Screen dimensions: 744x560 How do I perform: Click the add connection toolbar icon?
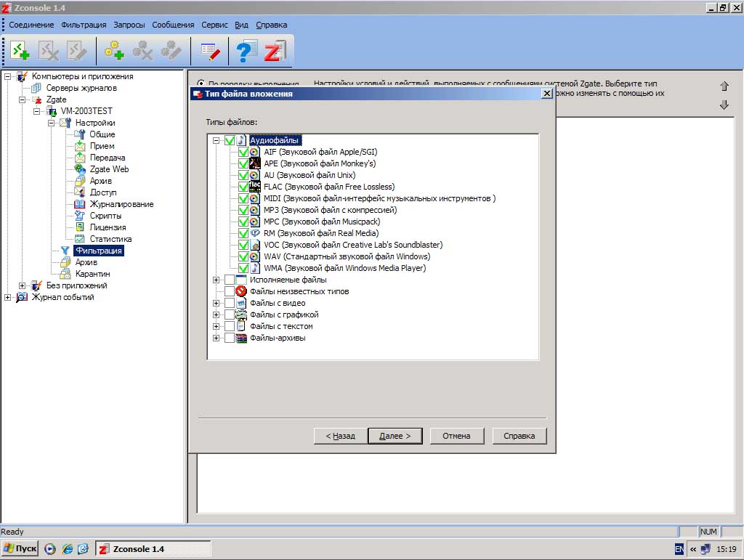(20, 51)
